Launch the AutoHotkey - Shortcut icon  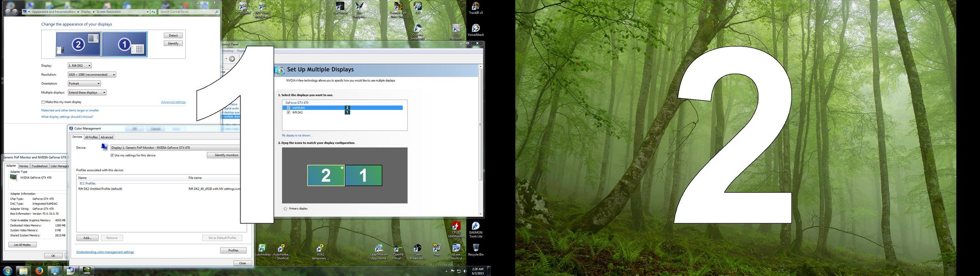point(281,251)
